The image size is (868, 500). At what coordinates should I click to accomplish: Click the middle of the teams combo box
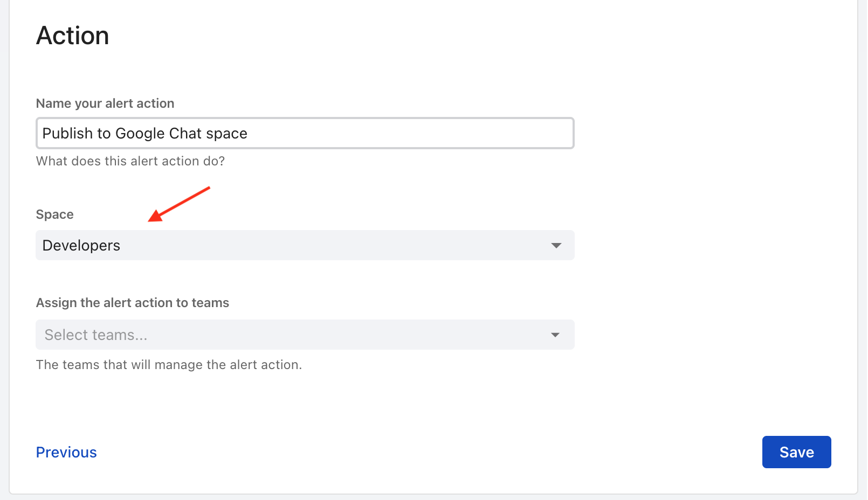point(305,335)
